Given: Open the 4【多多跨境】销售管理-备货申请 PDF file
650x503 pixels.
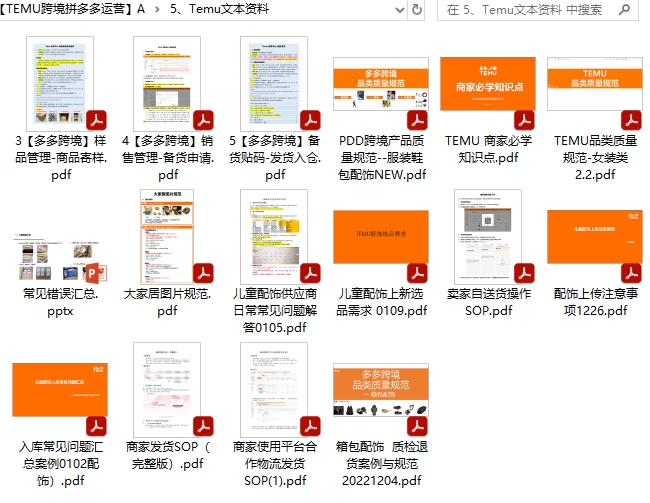Looking at the screenshot, I should click(x=167, y=85).
